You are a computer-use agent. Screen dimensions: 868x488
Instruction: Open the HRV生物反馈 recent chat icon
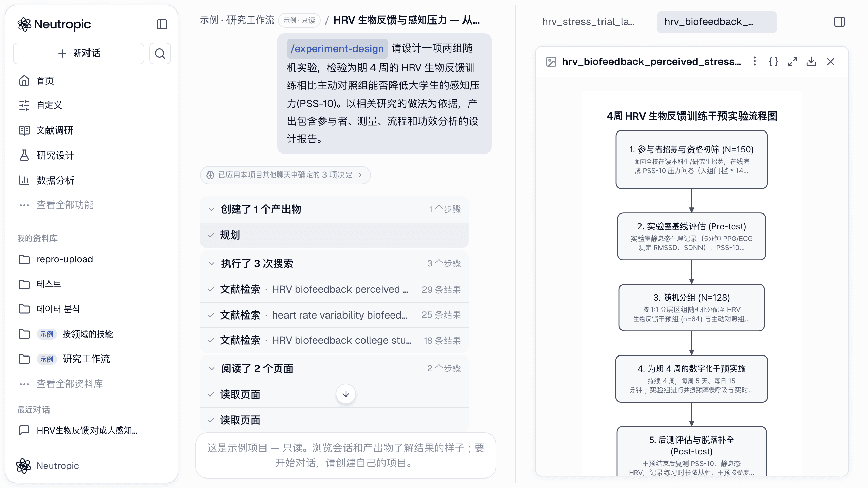pyautogui.click(x=24, y=430)
